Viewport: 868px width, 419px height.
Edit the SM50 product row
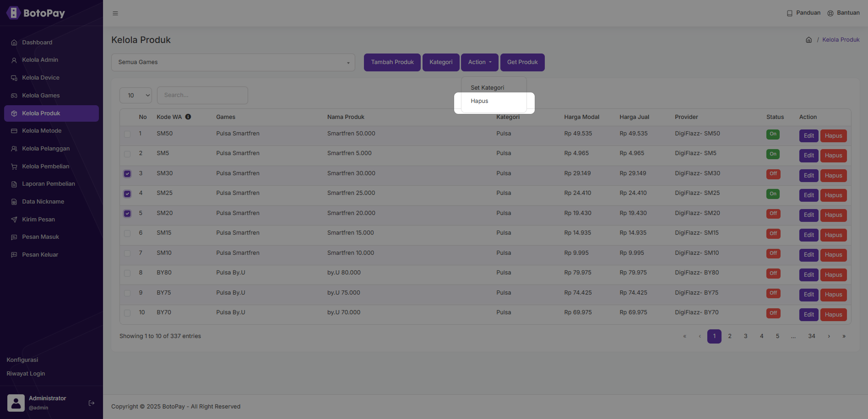pyautogui.click(x=808, y=136)
